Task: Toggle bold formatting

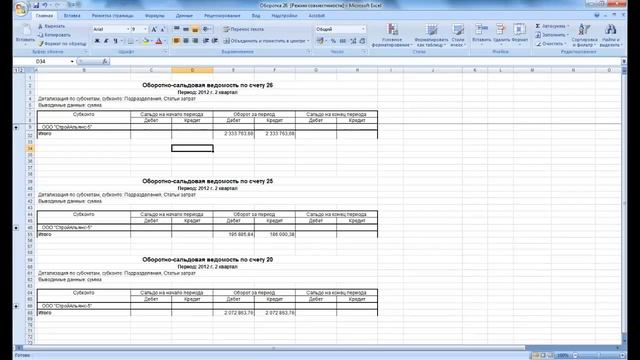Action: point(97,41)
